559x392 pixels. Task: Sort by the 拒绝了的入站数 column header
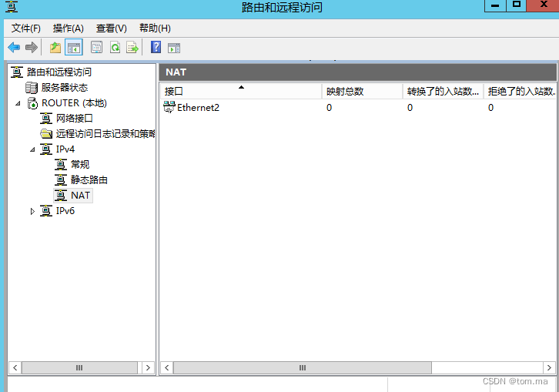(x=521, y=92)
